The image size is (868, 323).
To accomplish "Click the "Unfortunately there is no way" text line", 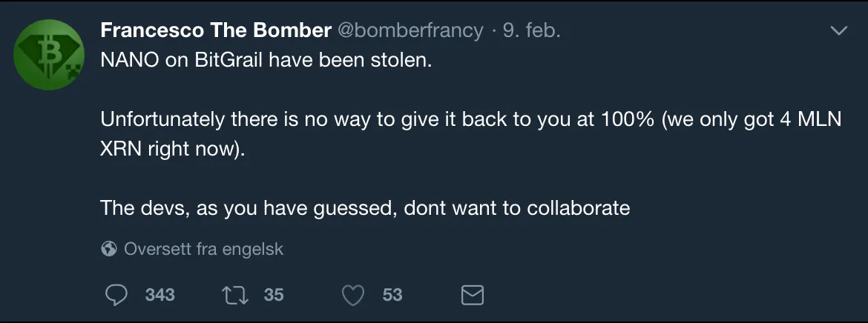I will (470, 119).
